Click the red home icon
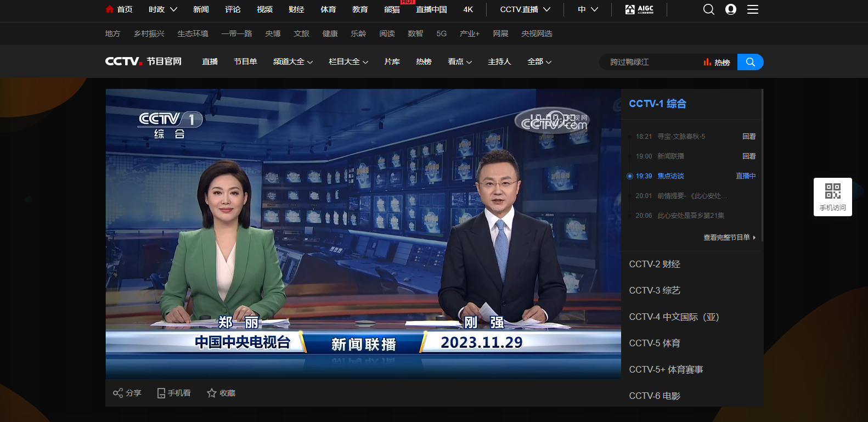868x422 pixels. 109,9
